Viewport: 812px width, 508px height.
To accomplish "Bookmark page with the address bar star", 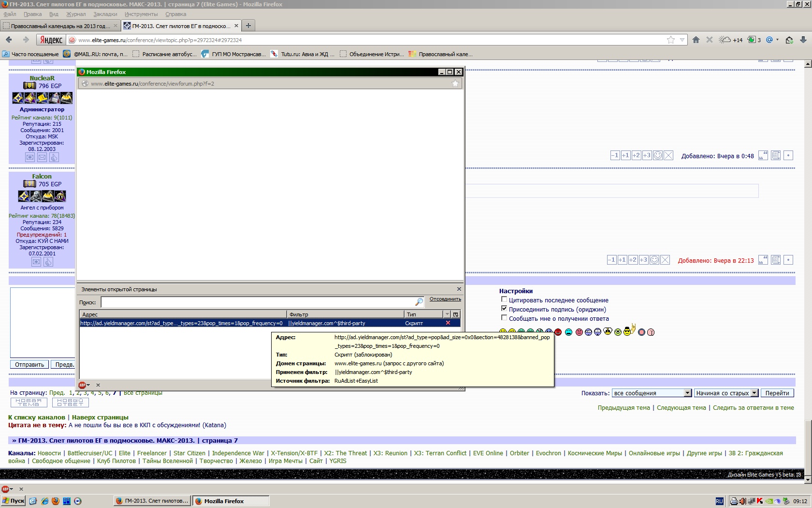I will pos(671,40).
